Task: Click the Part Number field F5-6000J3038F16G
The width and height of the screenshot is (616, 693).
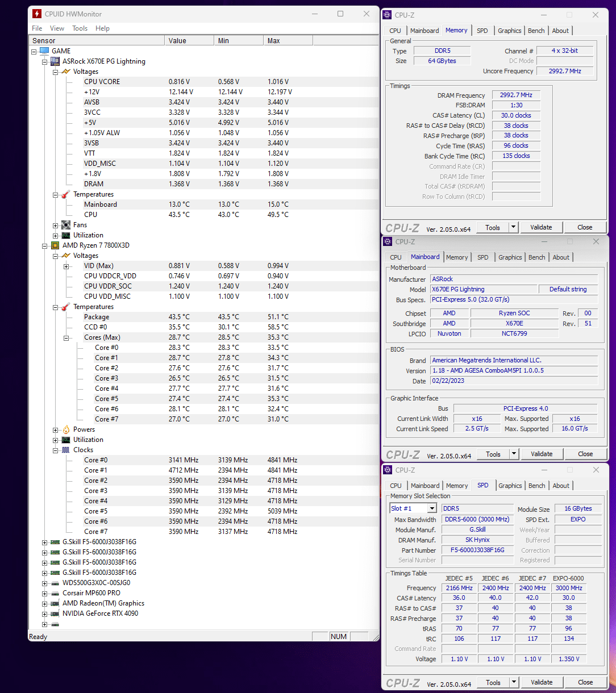Action: click(477, 550)
